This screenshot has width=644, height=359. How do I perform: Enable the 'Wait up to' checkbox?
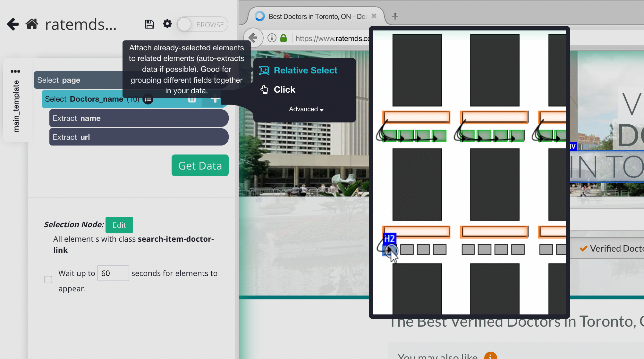click(x=48, y=280)
